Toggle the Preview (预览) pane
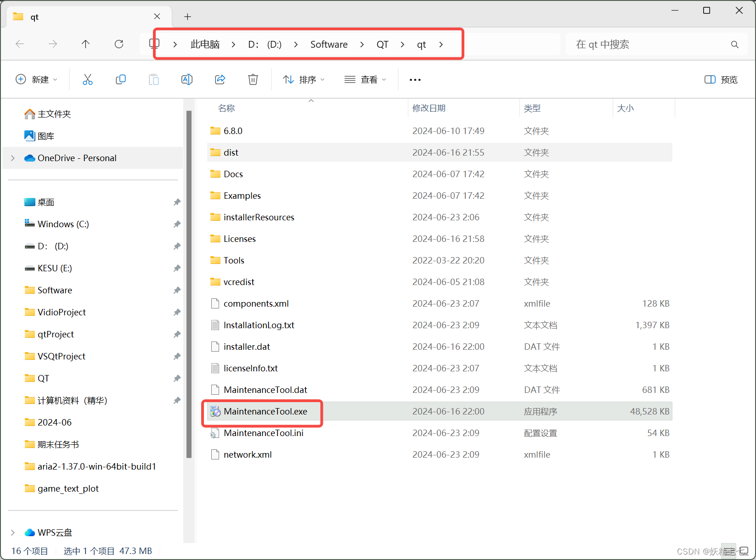This screenshot has height=560, width=756. tap(721, 79)
